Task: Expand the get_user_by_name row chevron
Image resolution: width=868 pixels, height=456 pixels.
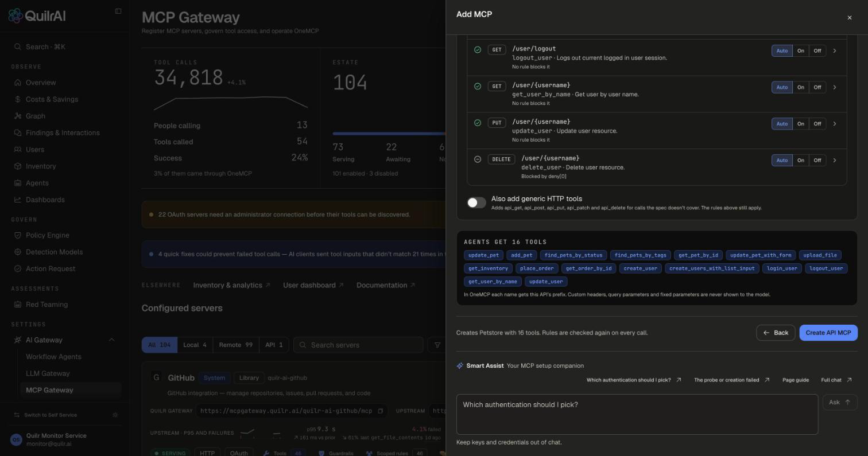Action: [x=835, y=87]
